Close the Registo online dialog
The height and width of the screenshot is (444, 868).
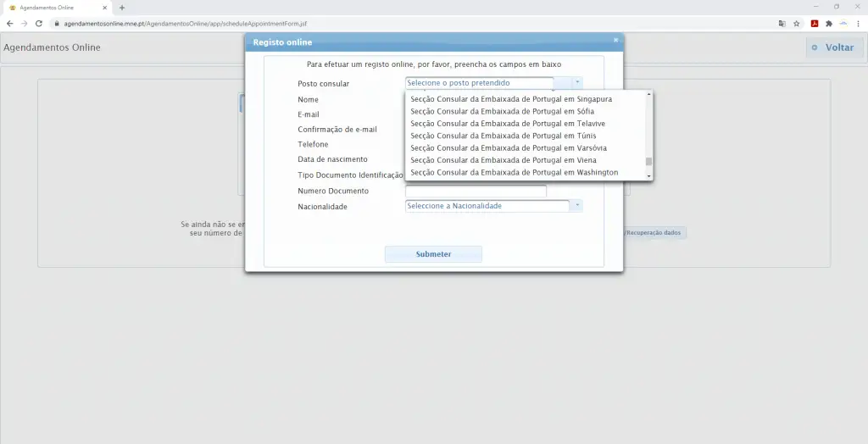tap(615, 40)
